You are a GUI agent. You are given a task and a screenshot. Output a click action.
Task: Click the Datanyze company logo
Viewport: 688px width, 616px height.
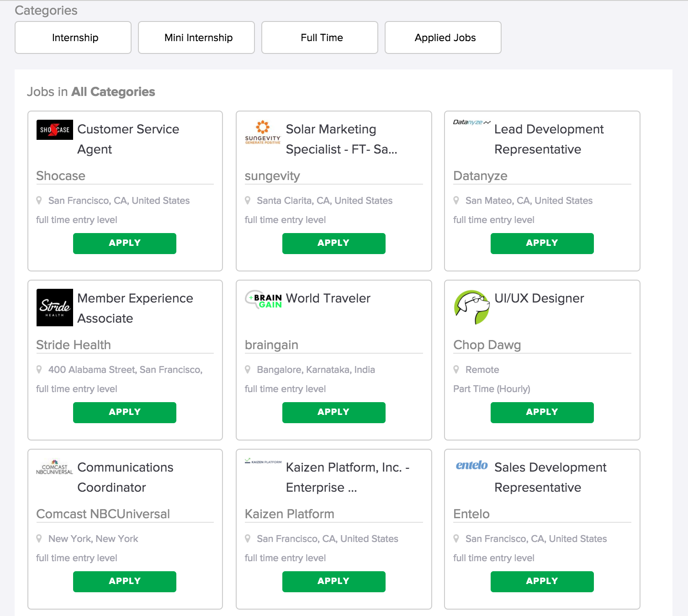pyautogui.click(x=472, y=122)
